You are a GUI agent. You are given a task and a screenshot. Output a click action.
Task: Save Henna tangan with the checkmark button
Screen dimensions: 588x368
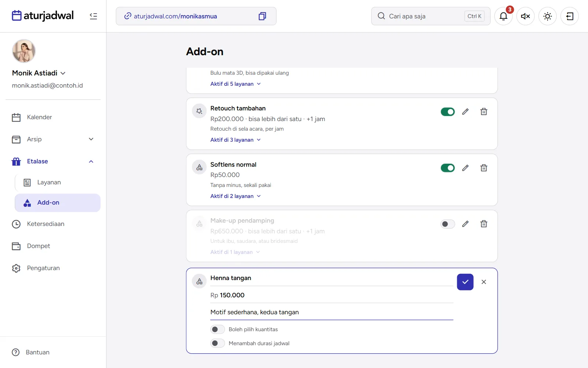tap(465, 282)
